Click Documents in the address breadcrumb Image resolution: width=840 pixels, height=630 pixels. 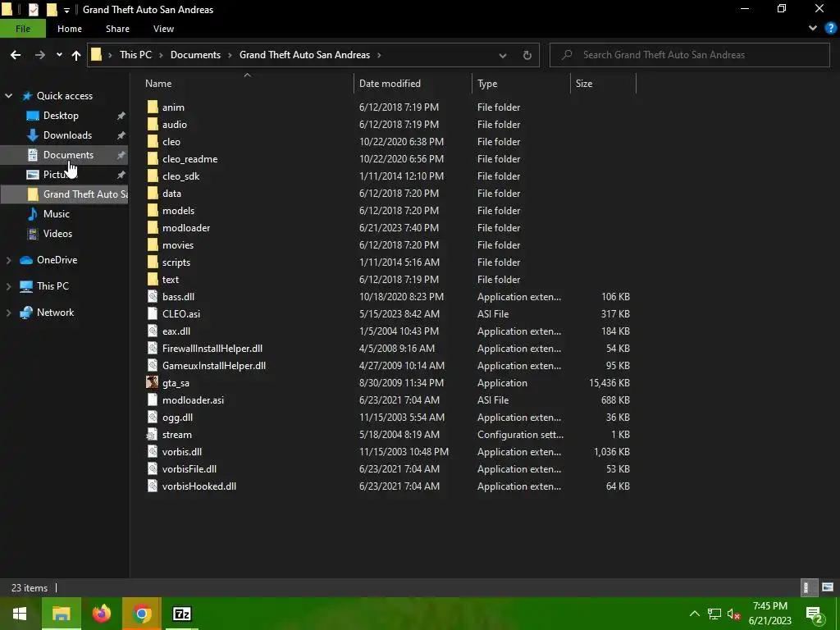(195, 55)
